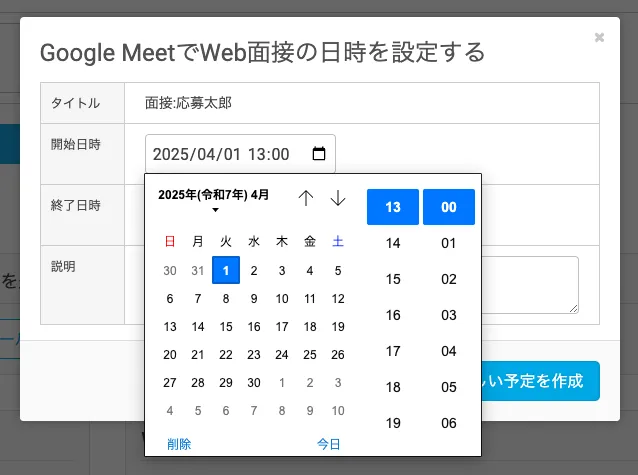Select April 15 in the calendar

coord(226,326)
